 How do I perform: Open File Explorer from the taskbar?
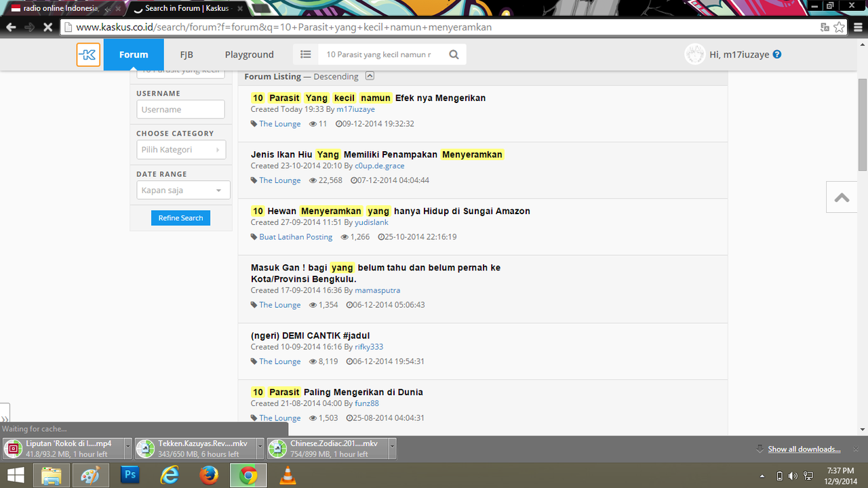[x=52, y=476]
